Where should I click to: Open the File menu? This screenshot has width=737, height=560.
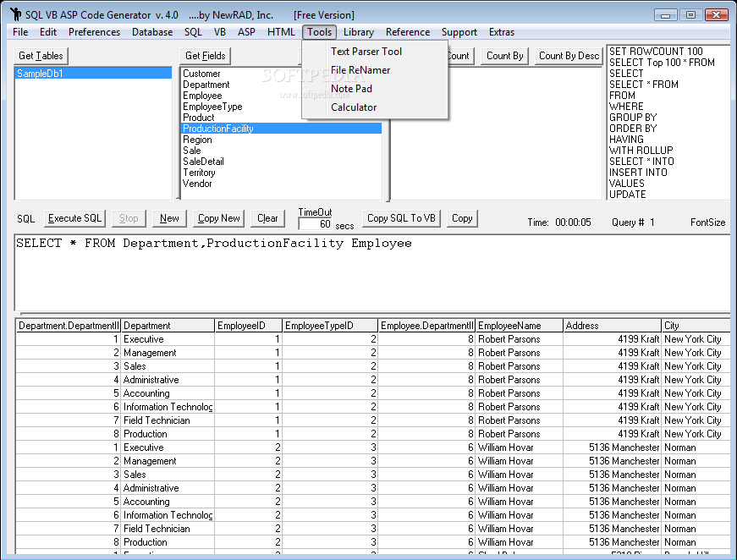(20, 32)
